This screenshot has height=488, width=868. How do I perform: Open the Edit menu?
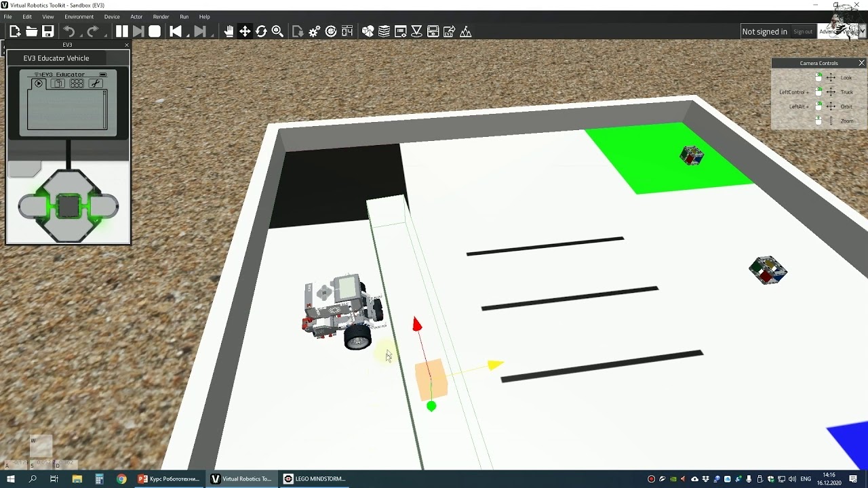click(27, 16)
